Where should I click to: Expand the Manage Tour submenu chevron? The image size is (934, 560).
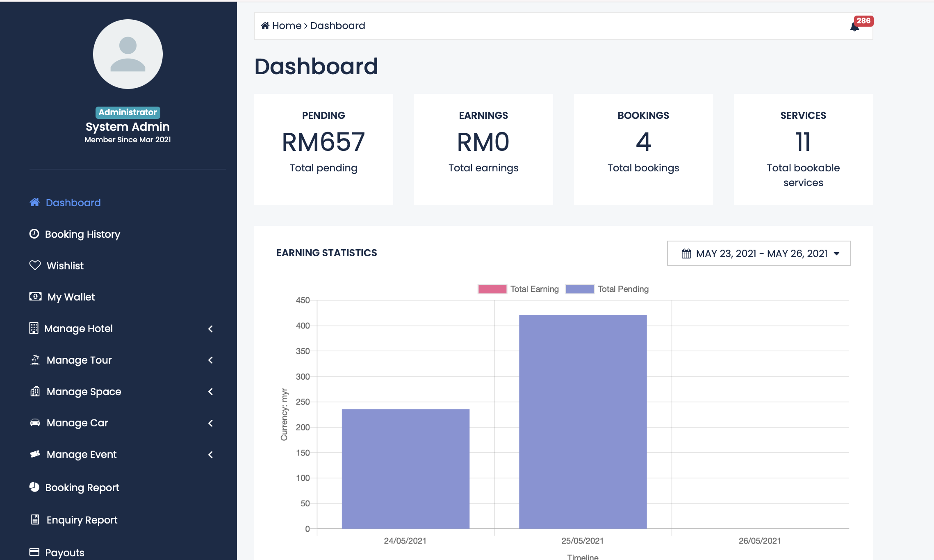211,360
